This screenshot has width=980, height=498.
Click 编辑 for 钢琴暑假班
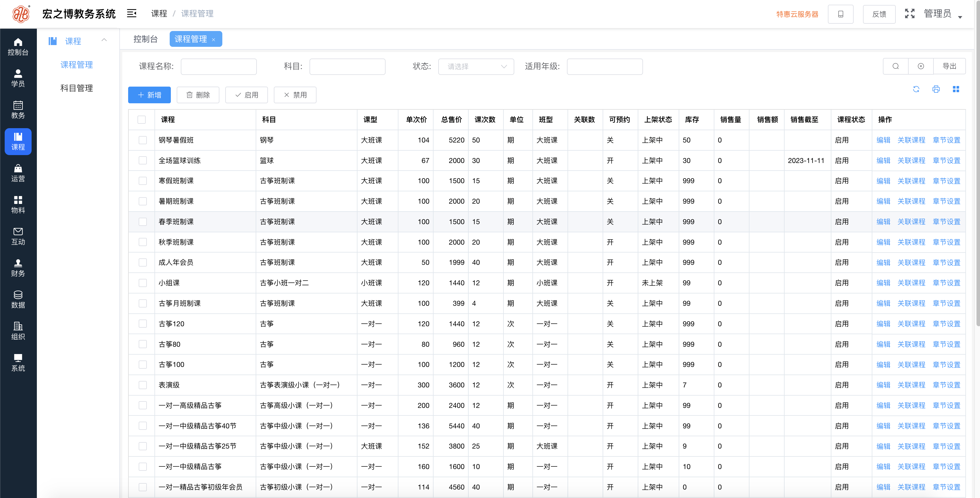(x=883, y=140)
